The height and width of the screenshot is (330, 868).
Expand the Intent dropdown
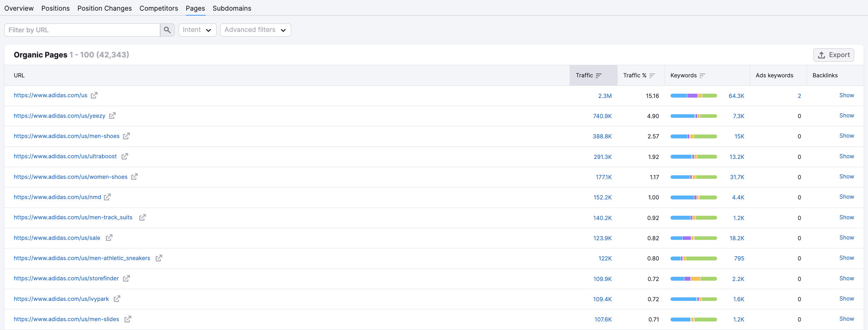[197, 30]
